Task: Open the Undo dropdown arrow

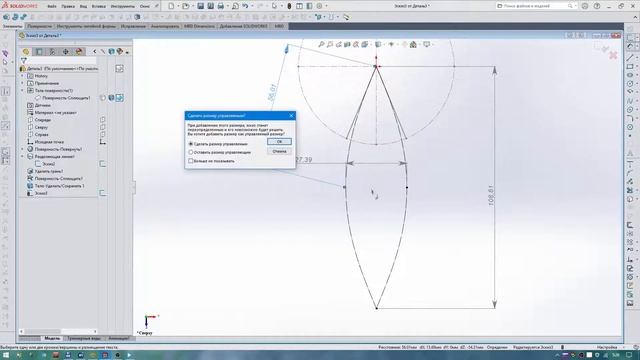Action: (251, 6)
